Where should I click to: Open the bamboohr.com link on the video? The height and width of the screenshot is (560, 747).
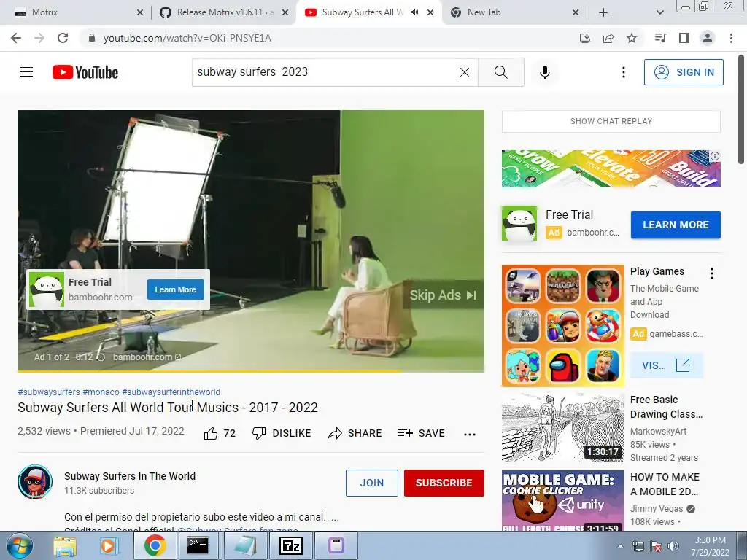click(x=147, y=357)
